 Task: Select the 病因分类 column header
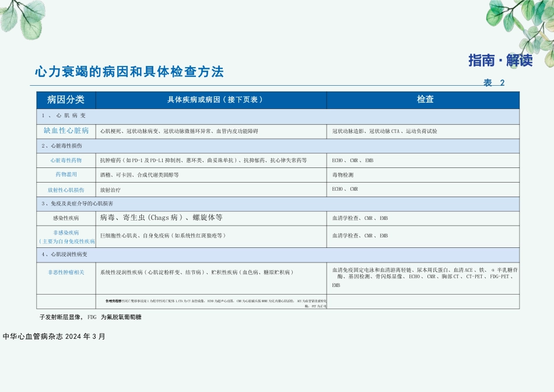point(66,100)
